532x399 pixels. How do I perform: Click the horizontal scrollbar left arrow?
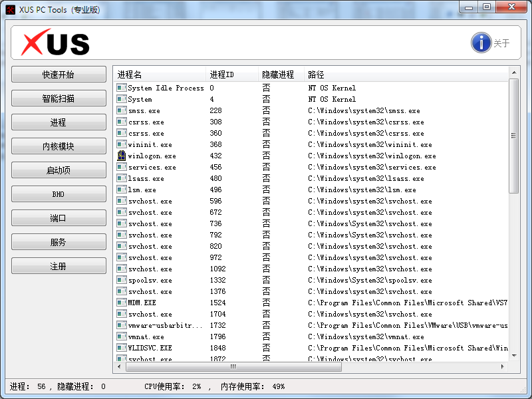(x=119, y=367)
